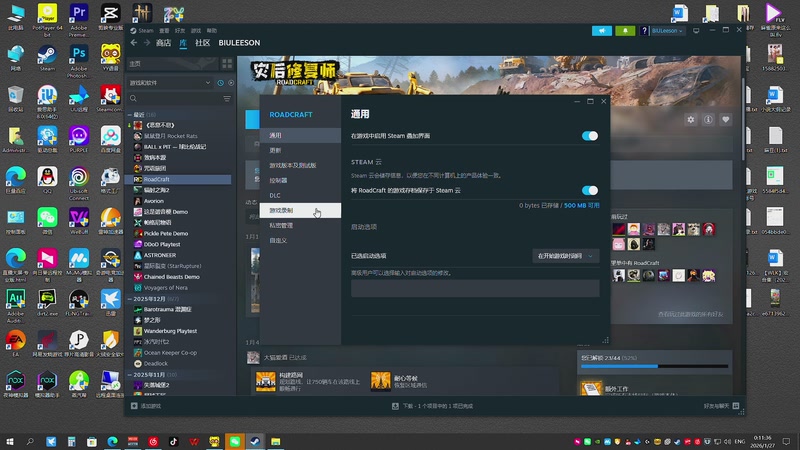Collapse the 2025年11月 library section

pyautogui.click(x=130, y=374)
